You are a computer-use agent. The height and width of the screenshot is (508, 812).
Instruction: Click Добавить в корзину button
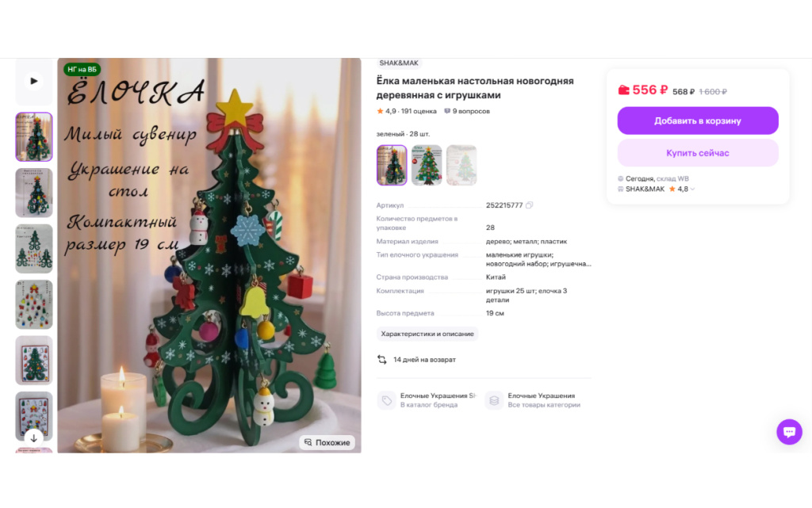[698, 120]
